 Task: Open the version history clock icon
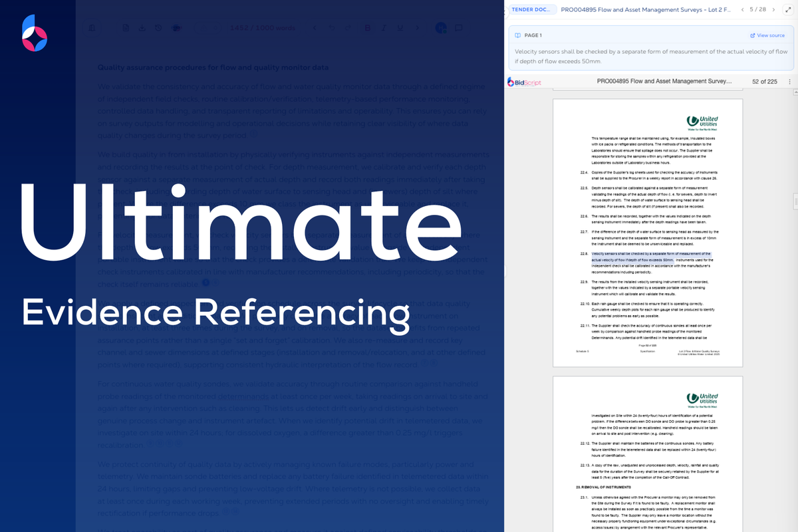pyautogui.click(x=158, y=28)
